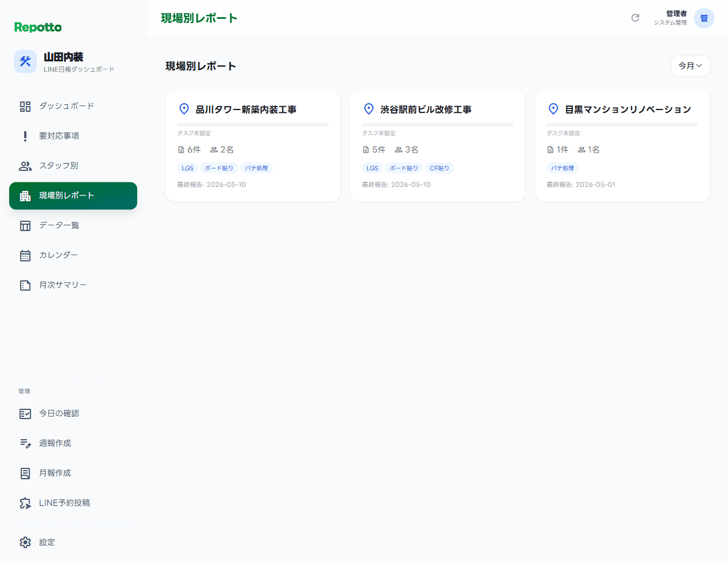Open 設定 page
The width and height of the screenshot is (728, 563).
73,542
